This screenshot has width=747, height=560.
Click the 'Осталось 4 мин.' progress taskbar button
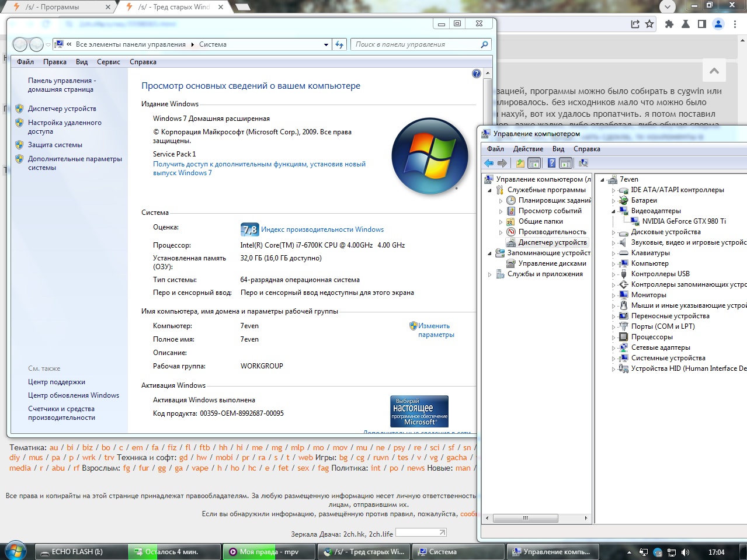(x=175, y=552)
